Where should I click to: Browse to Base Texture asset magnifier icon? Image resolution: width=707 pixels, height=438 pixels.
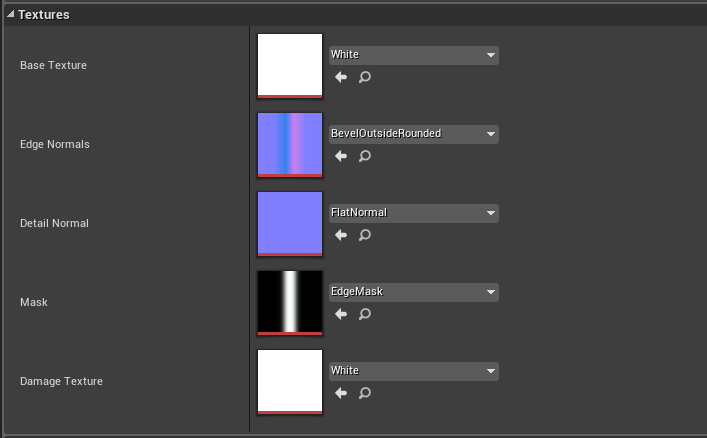[x=365, y=77]
